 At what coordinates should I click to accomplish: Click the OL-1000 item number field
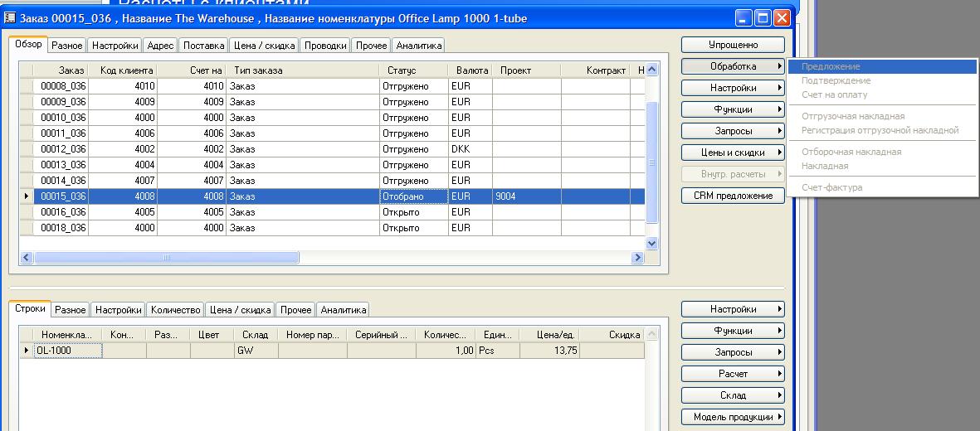pyautogui.click(x=67, y=351)
